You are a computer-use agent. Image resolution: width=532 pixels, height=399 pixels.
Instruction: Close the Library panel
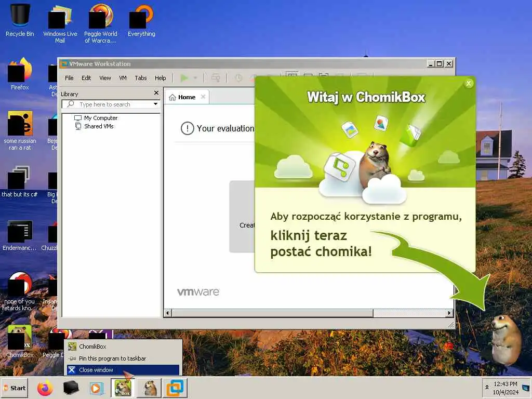point(156,92)
